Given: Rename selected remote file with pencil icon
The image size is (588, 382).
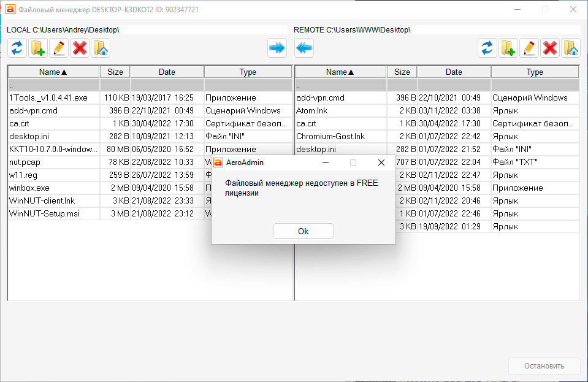Looking at the screenshot, I should coord(529,48).
